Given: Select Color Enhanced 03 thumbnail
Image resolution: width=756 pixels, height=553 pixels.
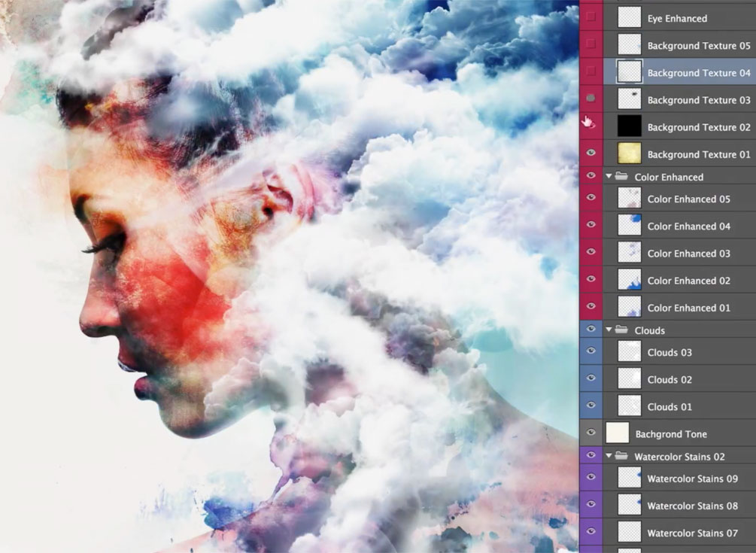Looking at the screenshot, I should tap(630, 253).
